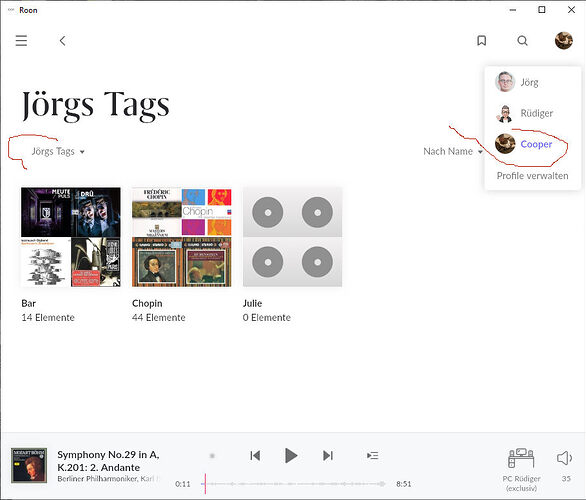Open the Chopin tag thumbnail

point(182,237)
